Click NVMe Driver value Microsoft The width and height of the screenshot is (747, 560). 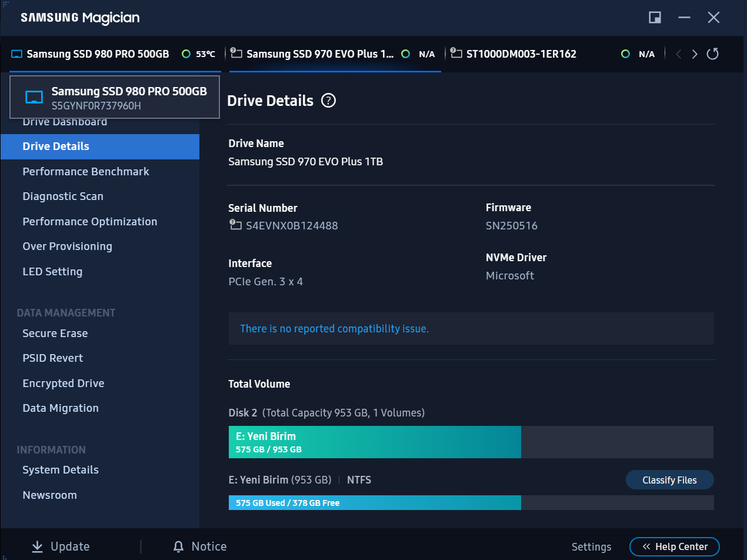pyautogui.click(x=510, y=276)
